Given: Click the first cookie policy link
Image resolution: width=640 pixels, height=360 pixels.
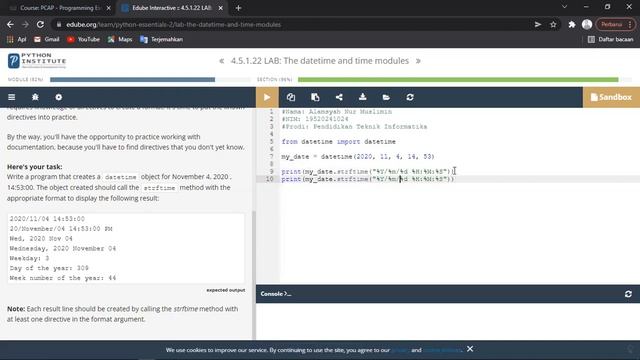Looking at the screenshot, I should [x=400, y=350].
